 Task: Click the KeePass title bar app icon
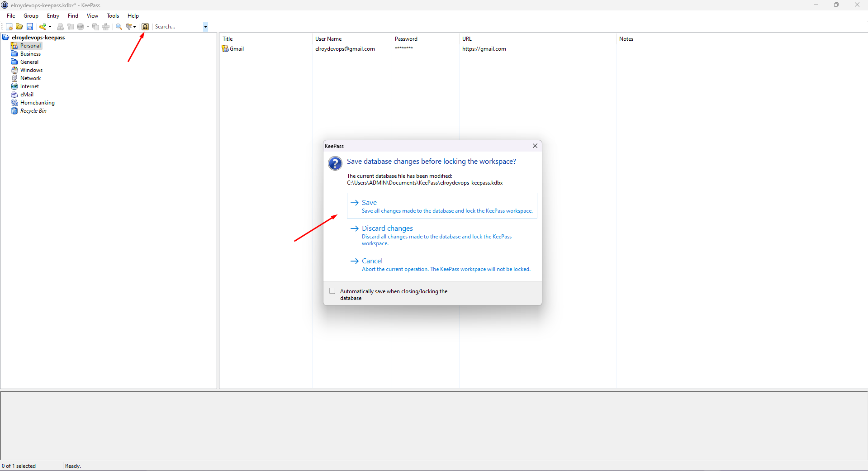(5, 5)
